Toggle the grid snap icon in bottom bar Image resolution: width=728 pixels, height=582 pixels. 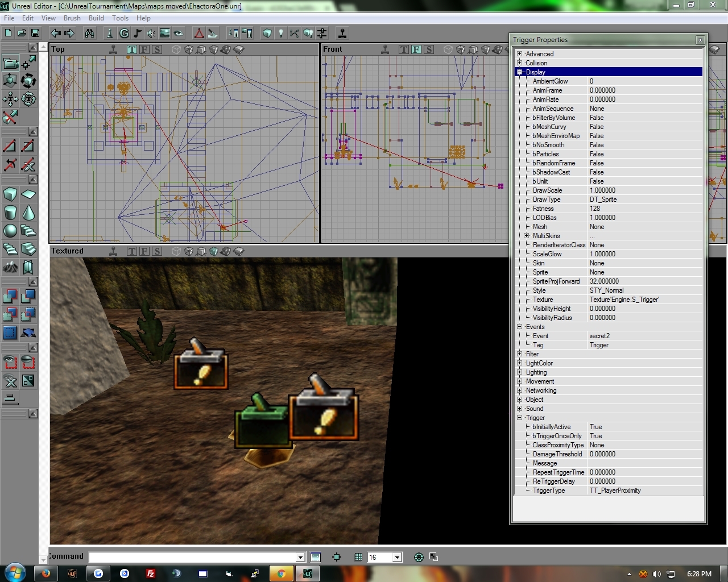(358, 557)
